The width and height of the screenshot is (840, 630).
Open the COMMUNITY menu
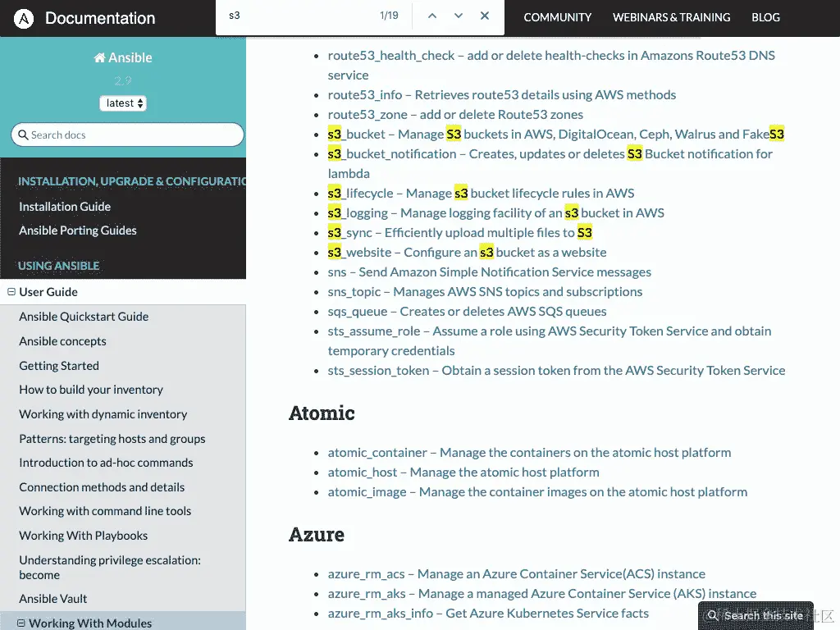(558, 18)
